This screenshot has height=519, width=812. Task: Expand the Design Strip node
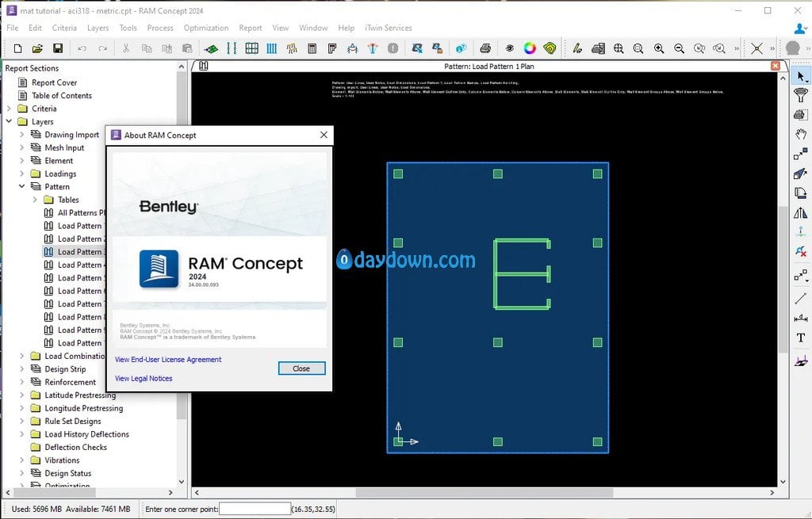pos(21,369)
